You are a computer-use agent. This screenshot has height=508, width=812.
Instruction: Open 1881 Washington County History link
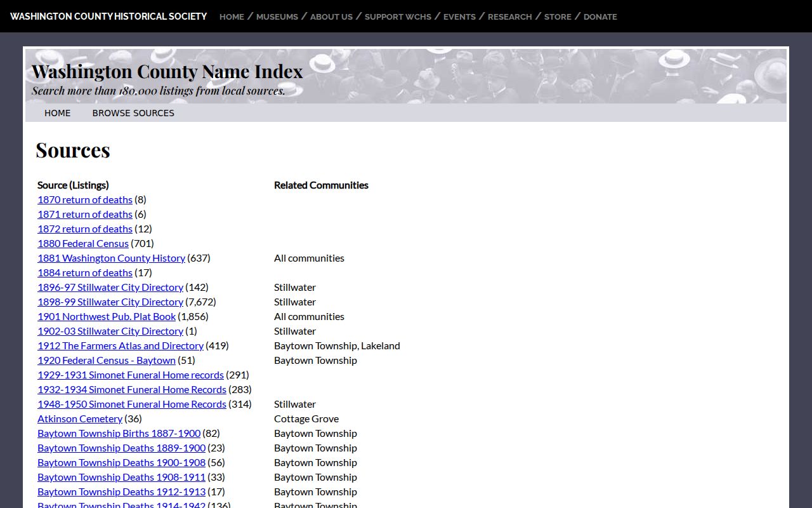(111, 258)
